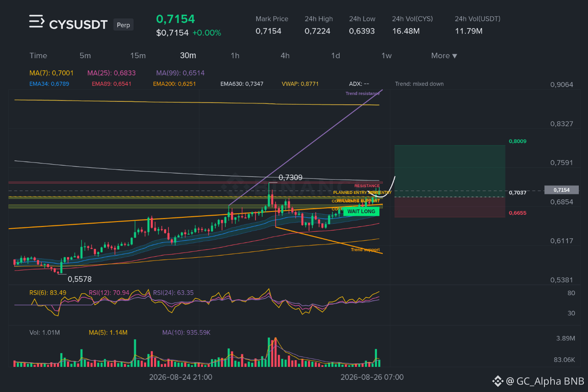Click the Mark Price label
Viewport: 588px width, 392px height.
(272, 19)
